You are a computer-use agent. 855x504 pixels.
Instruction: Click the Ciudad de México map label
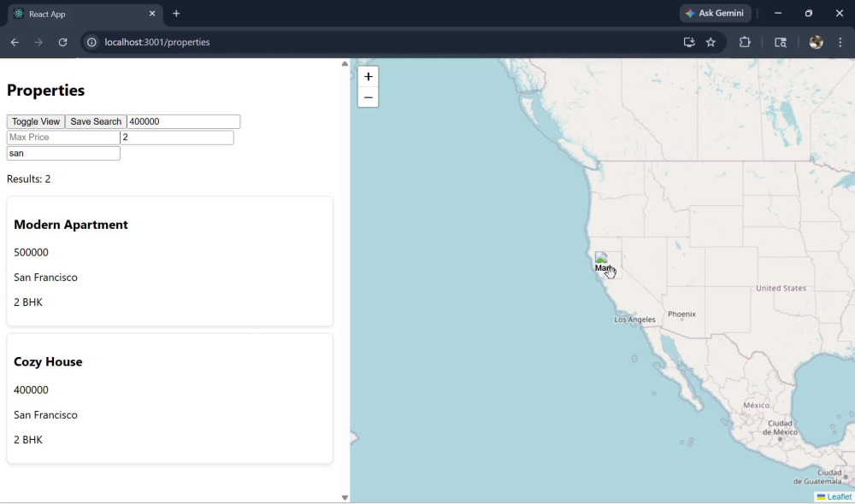tap(780, 427)
